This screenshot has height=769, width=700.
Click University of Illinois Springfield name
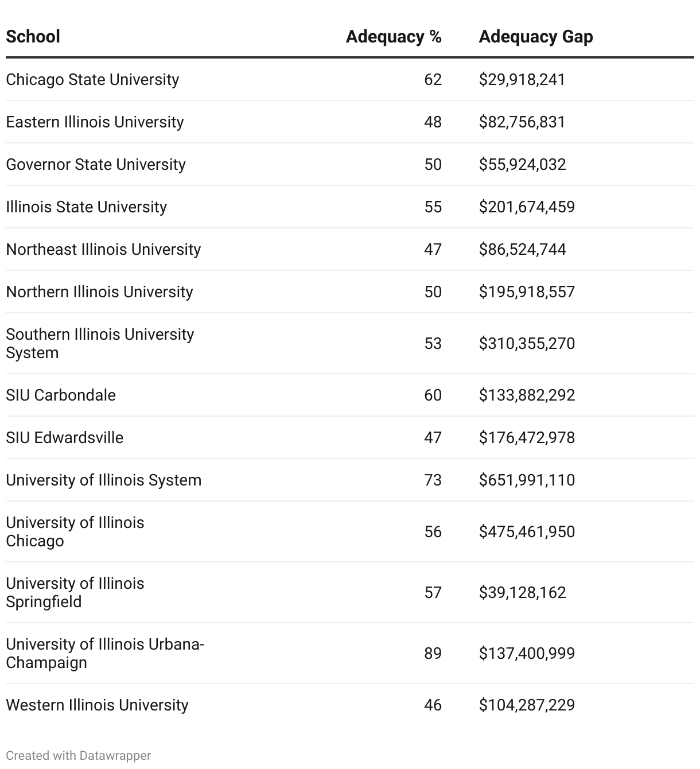point(75,592)
